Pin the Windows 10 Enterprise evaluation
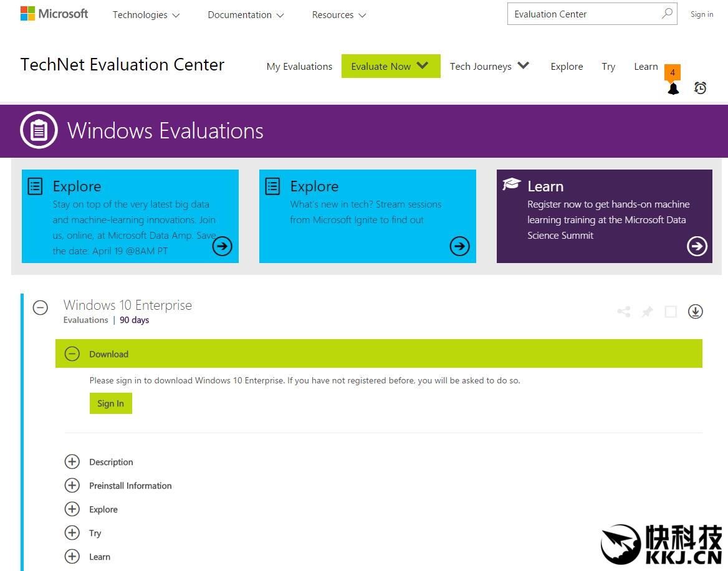This screenshot has height=571, width=728. click(647, 312)
